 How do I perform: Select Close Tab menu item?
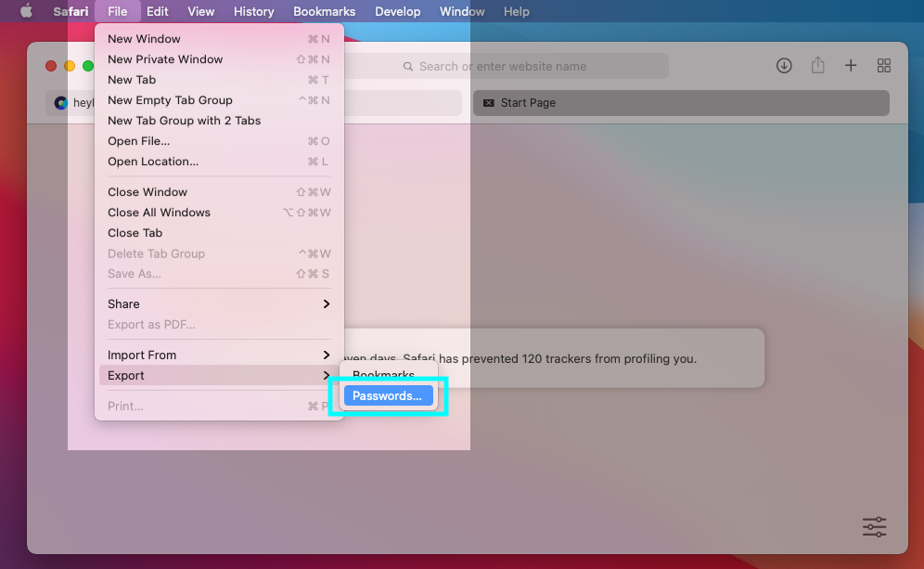point(219,233)
